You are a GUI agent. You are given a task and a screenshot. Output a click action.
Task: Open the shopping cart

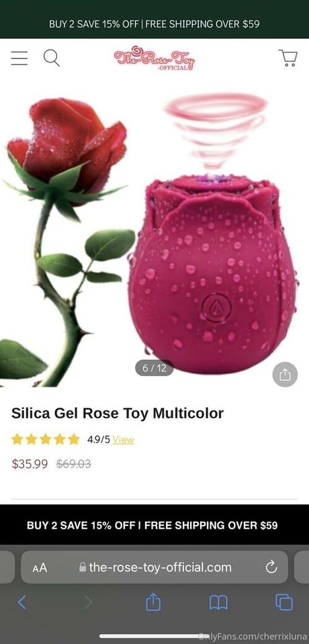tap(288, 58)
